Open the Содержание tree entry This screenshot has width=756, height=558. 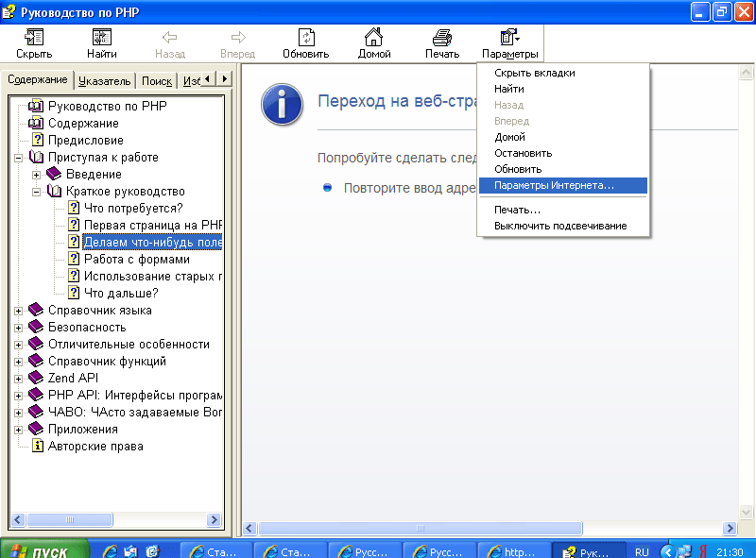(83, 123)
